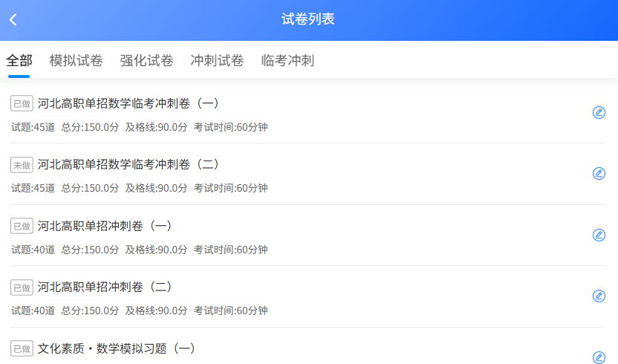Switch to the 模拟试卷 tab

tap(76, 61)
